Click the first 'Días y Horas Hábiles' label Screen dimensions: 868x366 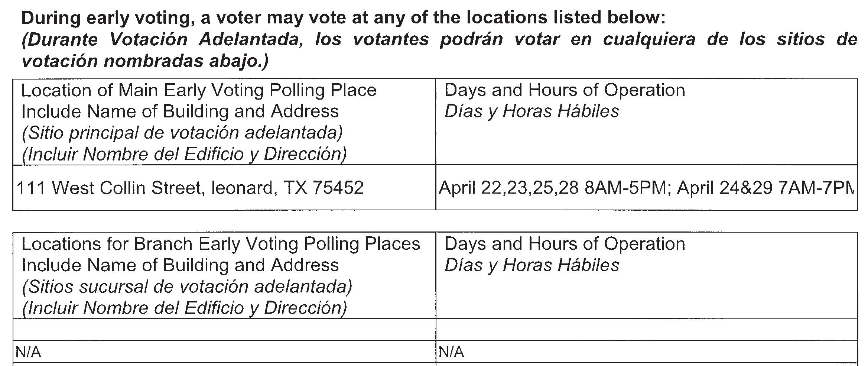click(x=531, y=111)
